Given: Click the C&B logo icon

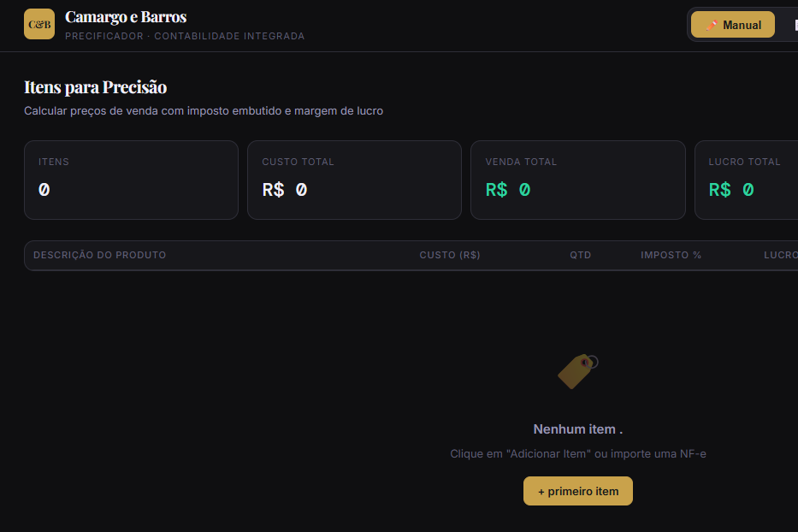Looking at the screenshot, I should [x=39, y=24].
